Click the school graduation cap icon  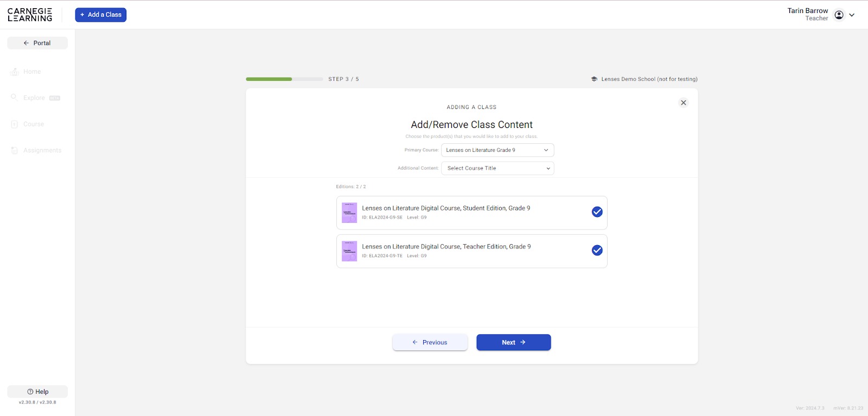(x=594, y=79)
